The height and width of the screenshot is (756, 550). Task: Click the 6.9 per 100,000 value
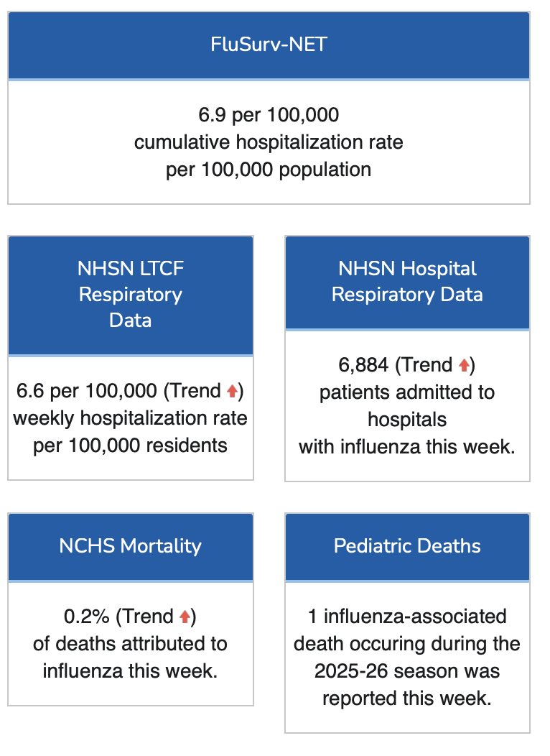(x=269, y=115)
